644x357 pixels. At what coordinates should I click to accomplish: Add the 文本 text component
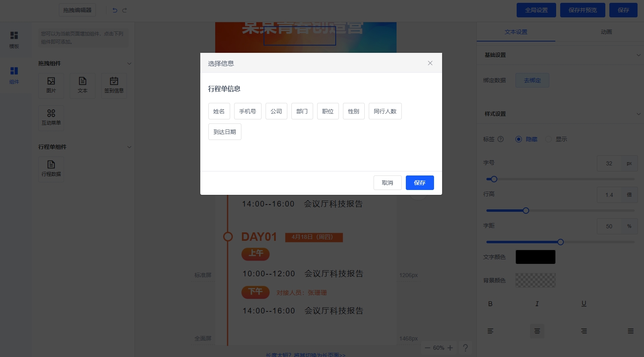point(83,85)
